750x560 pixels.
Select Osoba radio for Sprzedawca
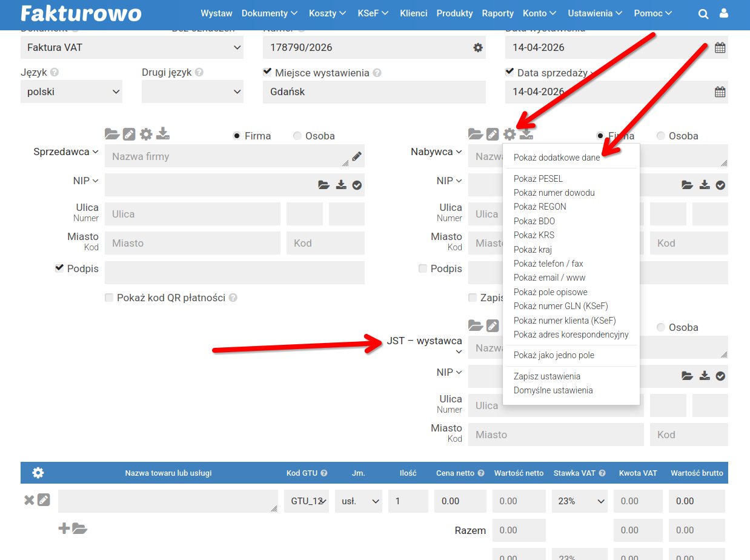coord(297,136)
